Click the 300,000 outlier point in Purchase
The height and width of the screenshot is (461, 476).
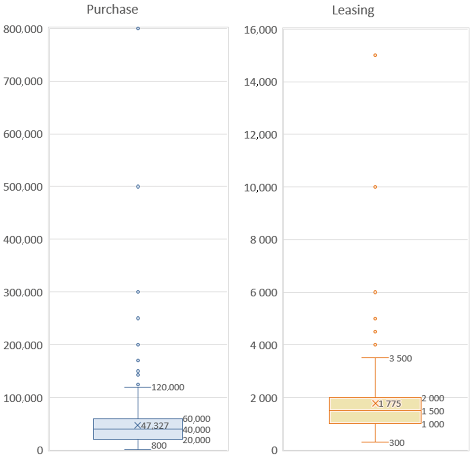(x=138, y=292)
